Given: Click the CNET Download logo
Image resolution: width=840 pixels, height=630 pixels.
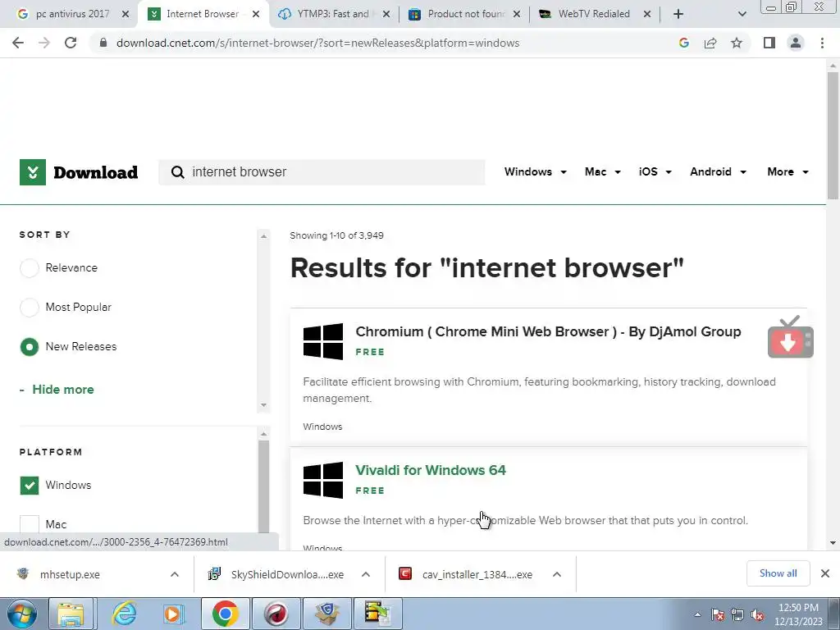Looking at the screenshot, I should [x=79, y=172].
